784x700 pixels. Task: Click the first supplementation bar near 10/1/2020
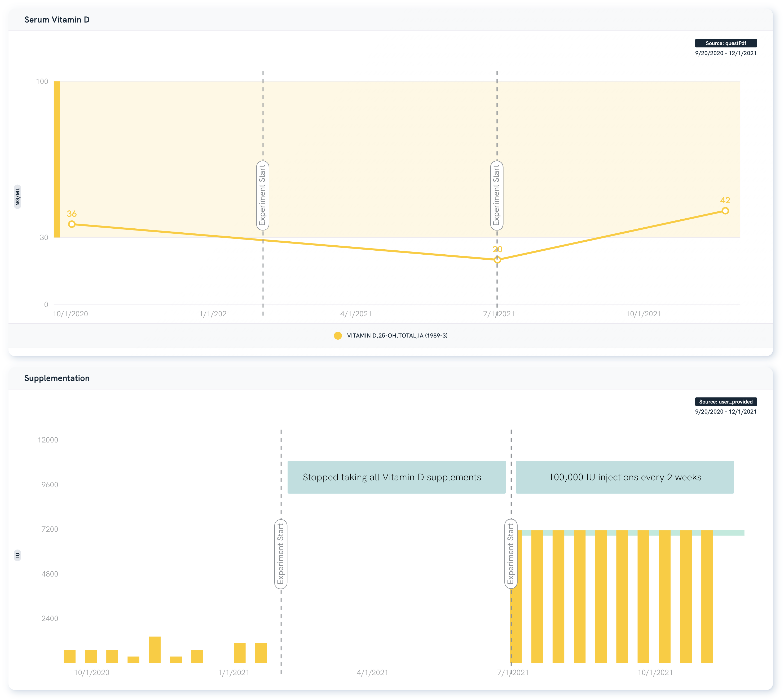click(70, 657)
